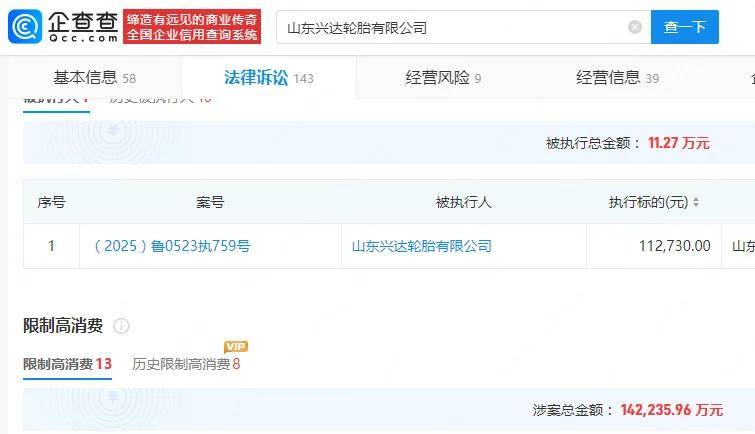
Task: Click the 限制高消费 section heading
Action: pyautogui.click(x=63, y=326)
